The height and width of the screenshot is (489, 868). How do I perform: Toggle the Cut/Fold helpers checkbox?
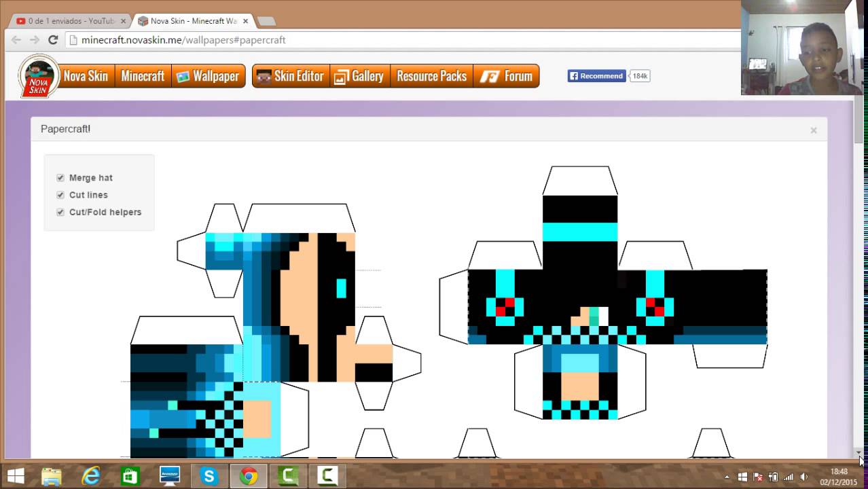[x=60, y=212]
